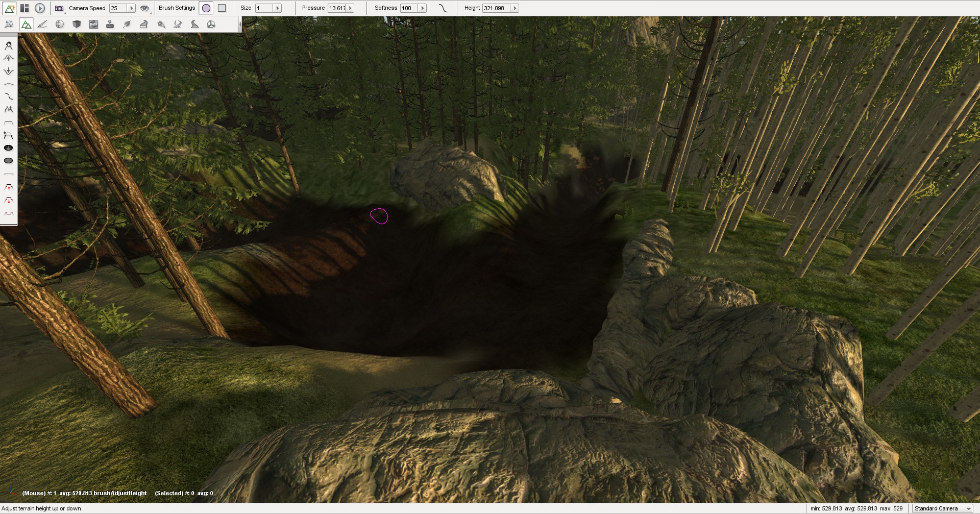
Task: Click the '(Mouse) # 1 avg: 529.813' overlay text
Action: (57, 493)
